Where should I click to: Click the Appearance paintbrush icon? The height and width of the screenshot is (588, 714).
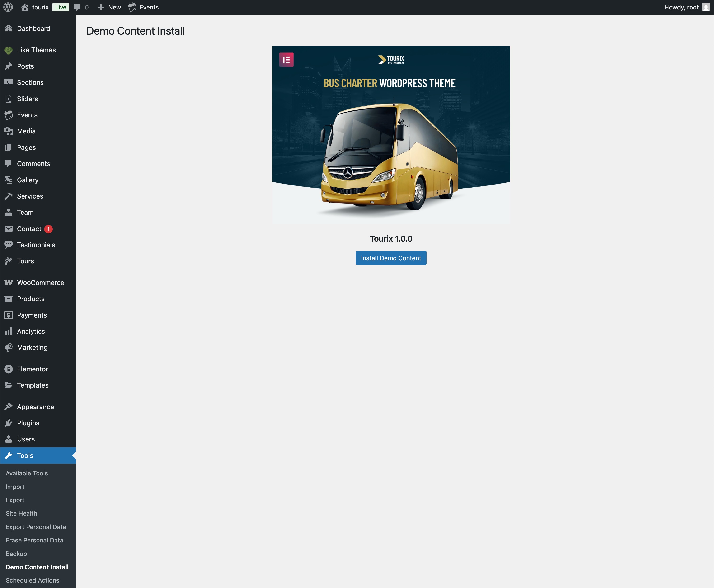(x=9, y=407)
